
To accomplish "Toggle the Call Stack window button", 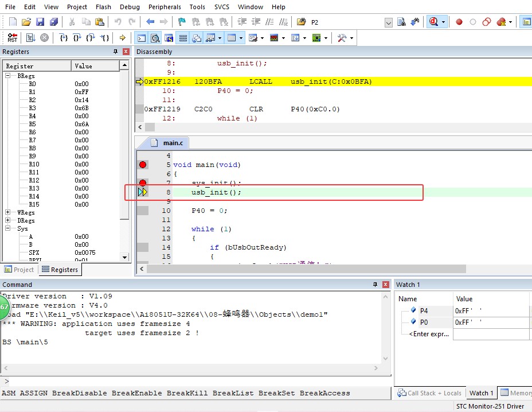I will (x=197, y=38).
